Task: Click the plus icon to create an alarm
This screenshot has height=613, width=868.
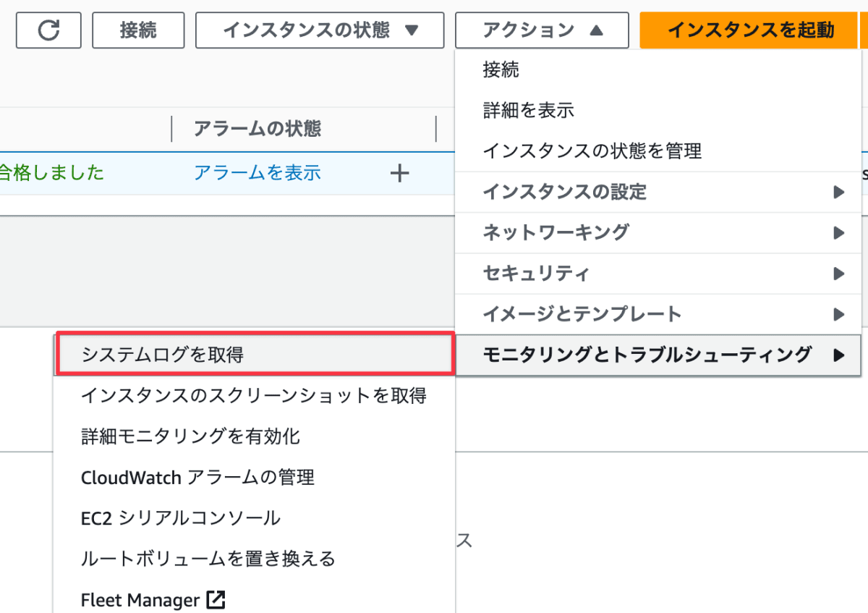Action: 399,173
